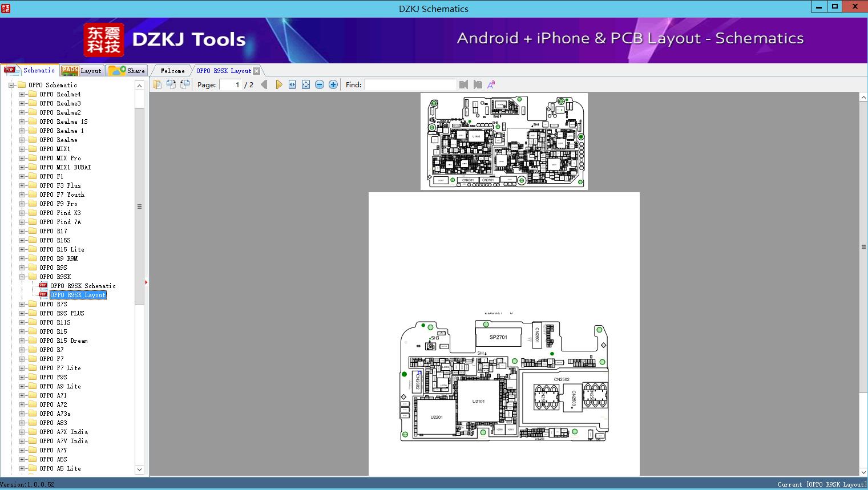Collapse the OPPO Schematic root node
The image size is (868, 490).
[11, 85]
